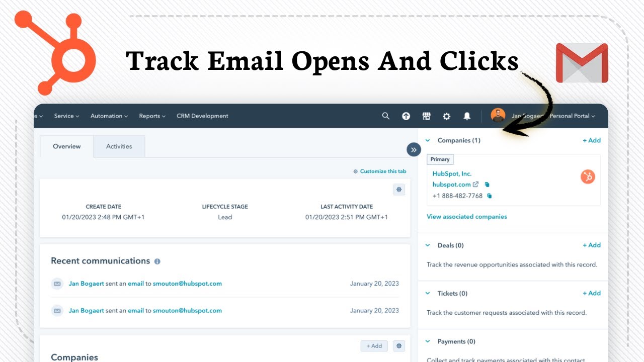Open the Personal Portal account dropdown
The image size is (644, 362).
click(572, 116)
